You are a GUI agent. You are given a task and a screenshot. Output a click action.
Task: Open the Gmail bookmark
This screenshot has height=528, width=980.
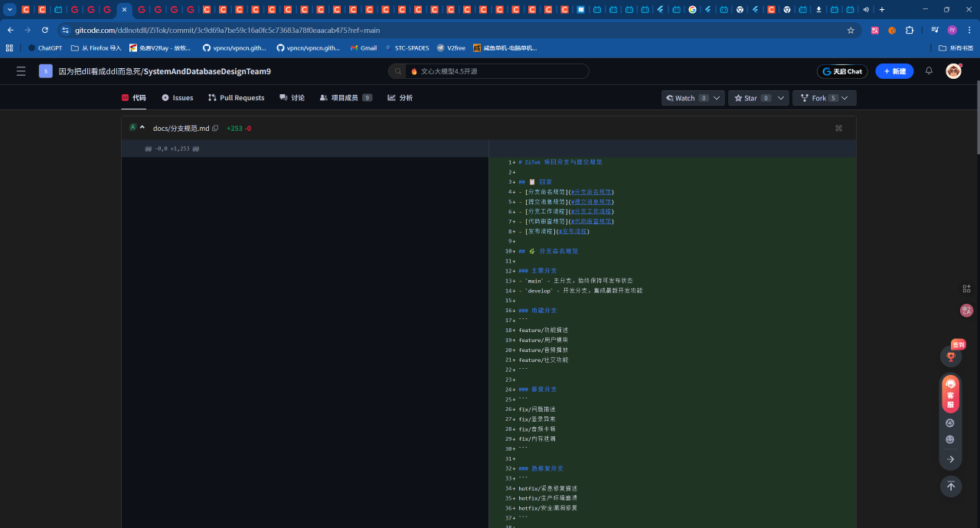point(364,47)
